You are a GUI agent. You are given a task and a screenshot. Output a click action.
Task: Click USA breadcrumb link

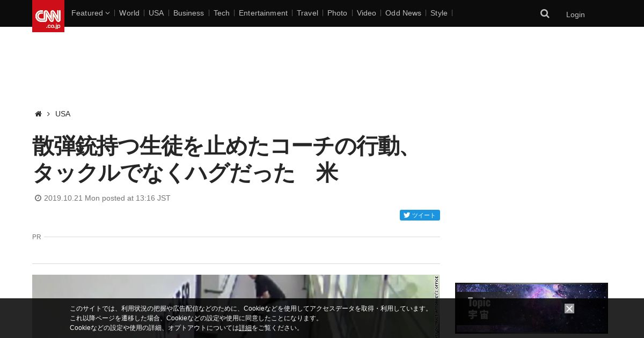(x=63, y=114)
